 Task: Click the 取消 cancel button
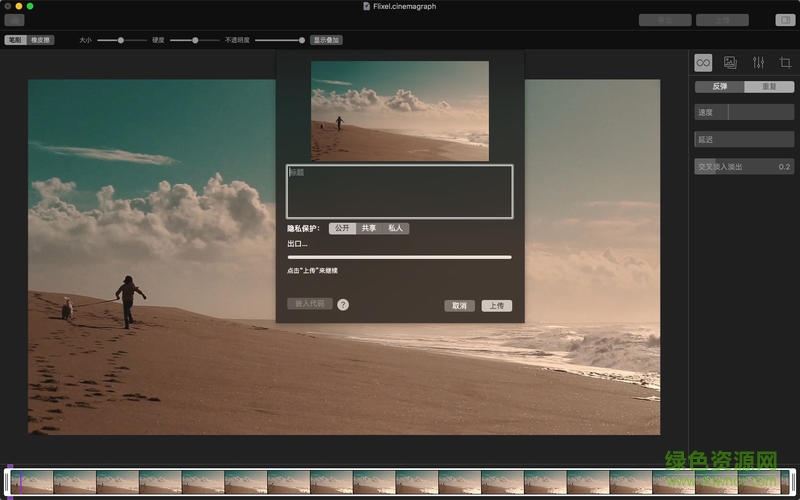459,306
